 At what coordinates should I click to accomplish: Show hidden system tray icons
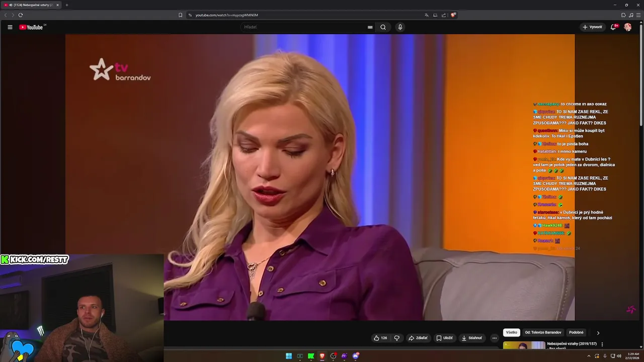point(589,356)
